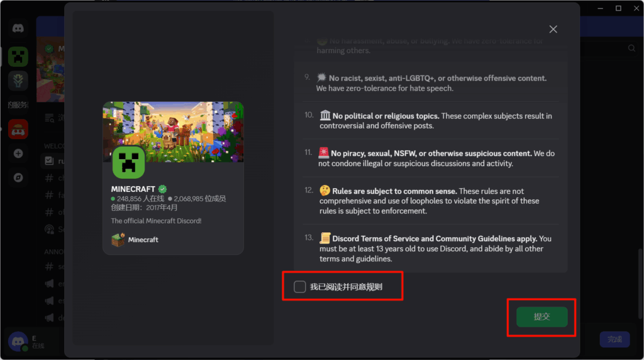
Task: Open the explore servers compass icon
Action: [x=18, y=177]
